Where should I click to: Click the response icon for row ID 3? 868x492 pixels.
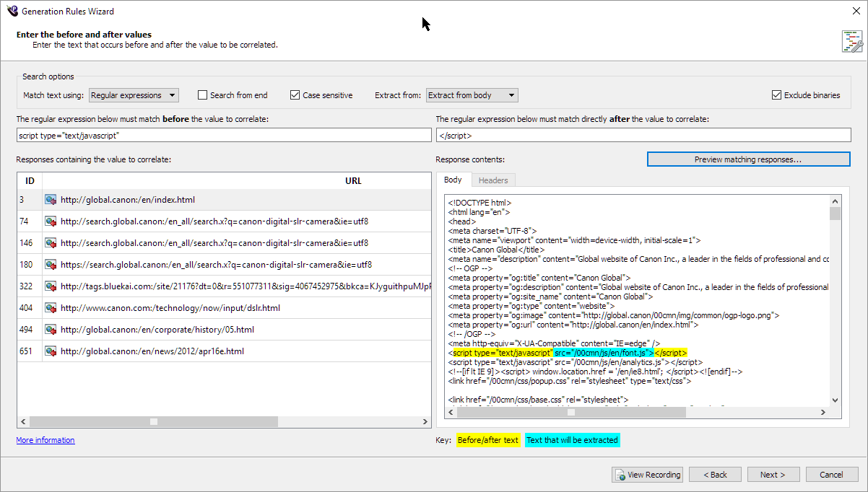[x=51, y=200]
